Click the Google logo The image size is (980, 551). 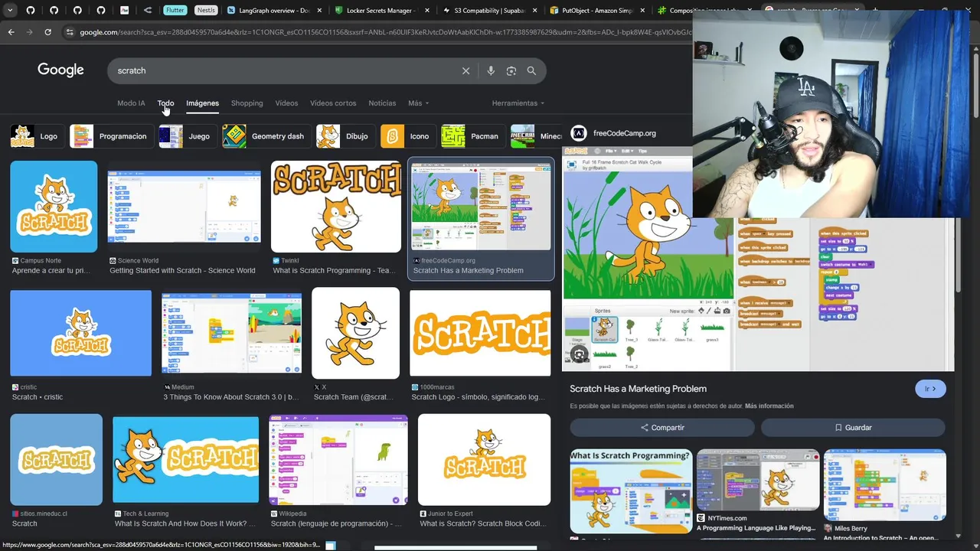pyautogui.click(x=60, y=70)
